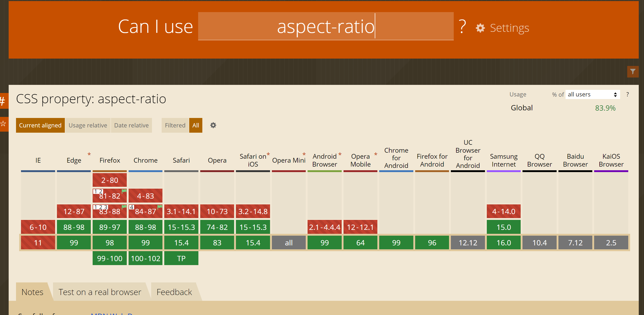Click green flag on Firefox 81-82 cell
The width and height of the screenshot is (644, 315).
pos(124,191)
